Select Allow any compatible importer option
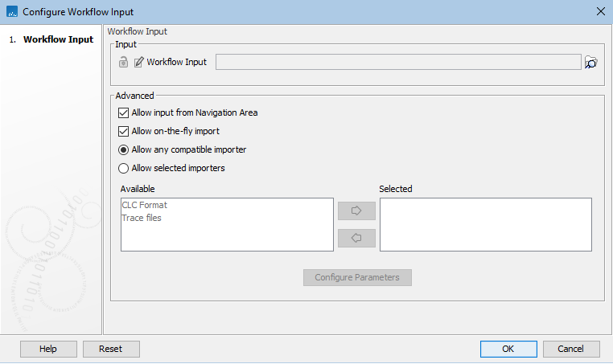The image size is (613, 364). pyautogui.click(x=124, y=149)
